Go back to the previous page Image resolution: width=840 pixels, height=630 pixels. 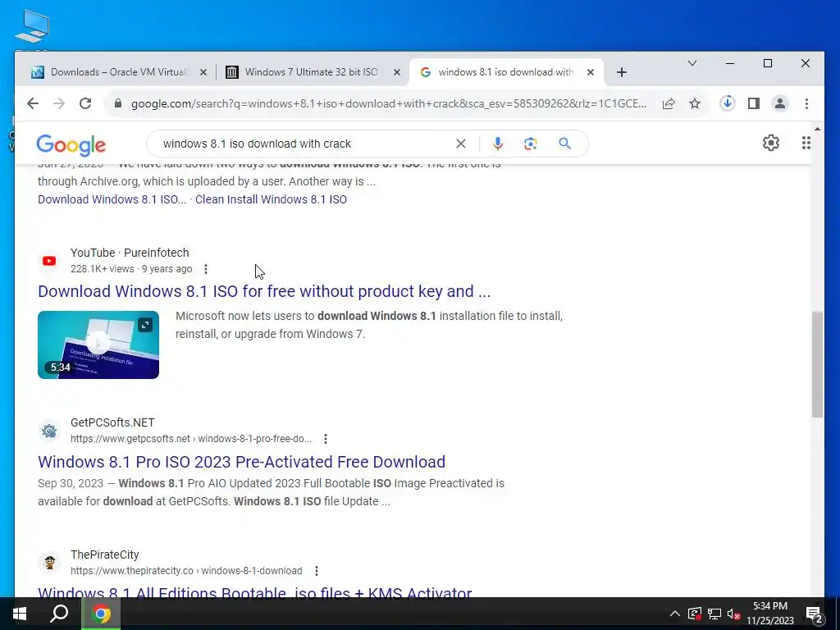[x=33, y=103]
